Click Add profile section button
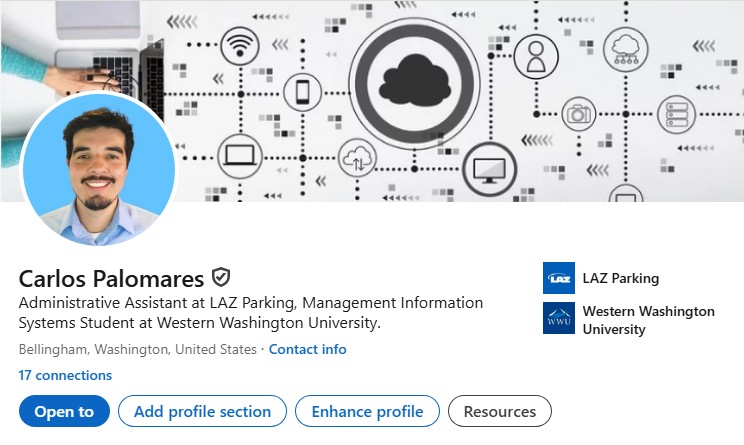 coord(202,411)
